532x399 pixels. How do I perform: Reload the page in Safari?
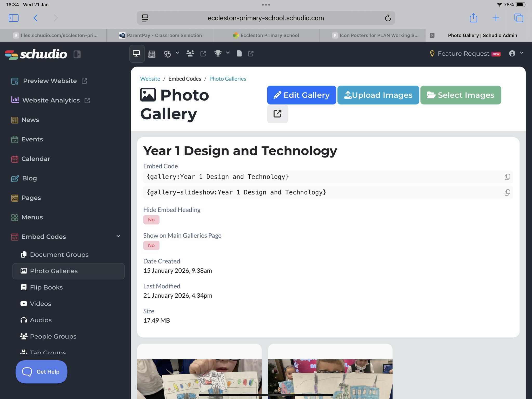388,18
